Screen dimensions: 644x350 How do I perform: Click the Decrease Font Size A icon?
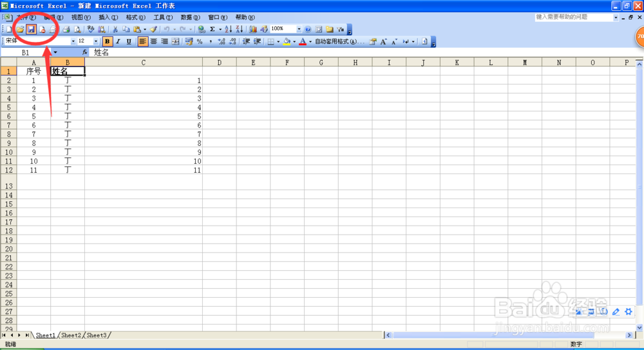[x=394, y=41]
